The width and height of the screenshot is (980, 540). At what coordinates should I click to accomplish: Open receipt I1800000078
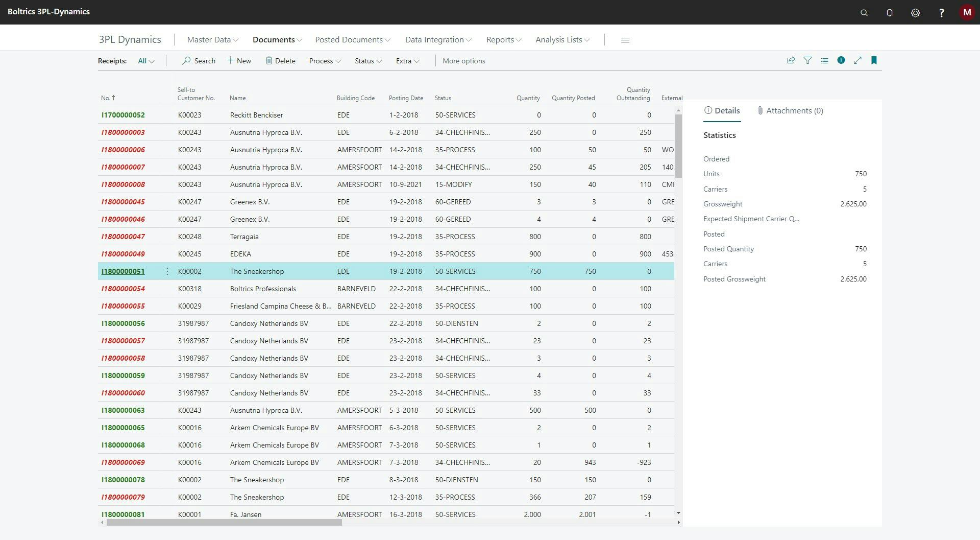[x=123, y=480]
